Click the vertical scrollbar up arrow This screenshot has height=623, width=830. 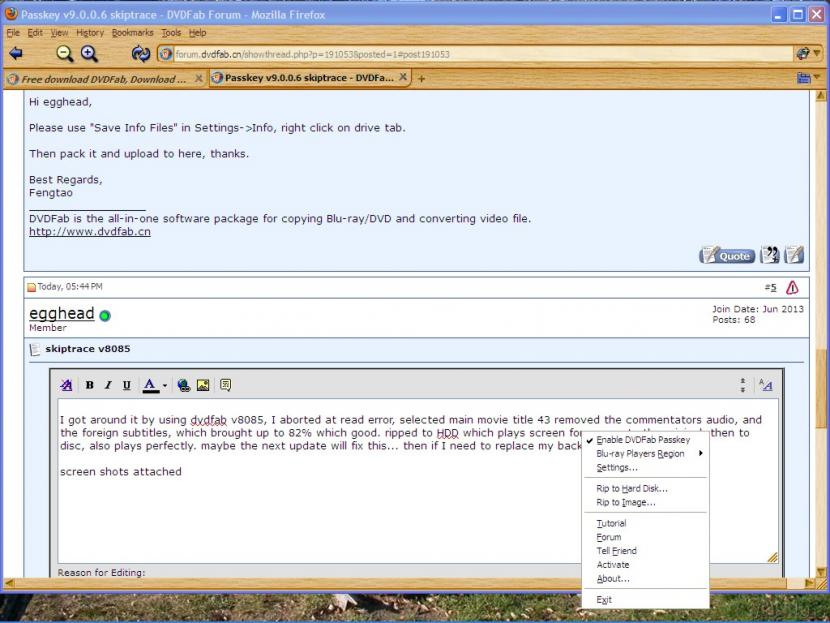click(x=821, y=96)
